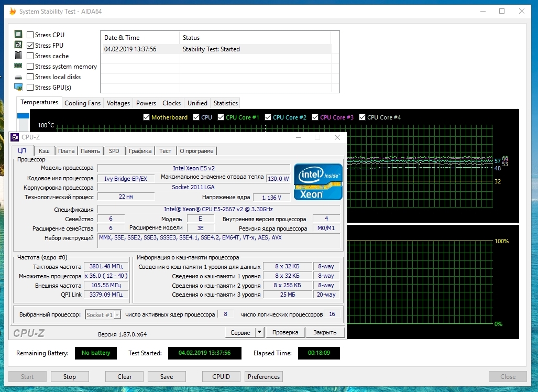Enable the Stress cache checkbox
Image resolution: width=538 pixels, height=392 pixels.
[30, 56]
